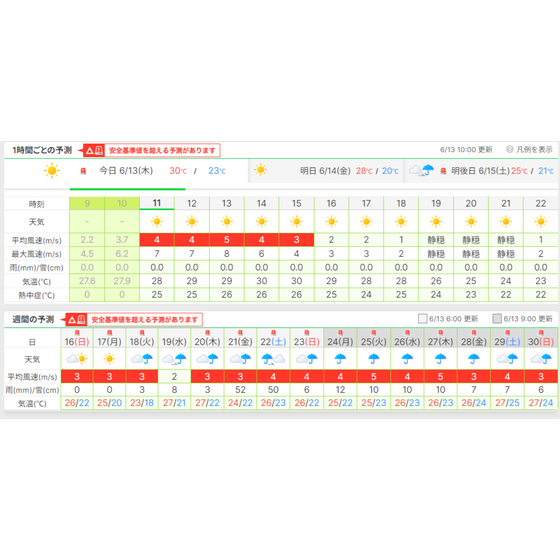This screenshot has height=560, width=560.
Task: Click the 27/25 temperature for 29(土)
Action: click(507, 403)
